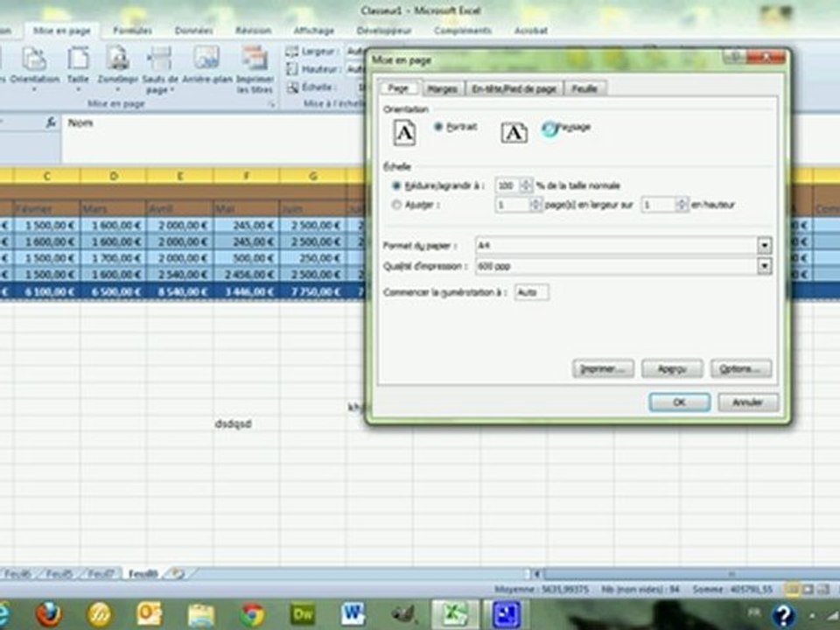Open the Qualité d'impression dropdown
The width and height of the screenshot is (840, 630).
click(765, 266)
